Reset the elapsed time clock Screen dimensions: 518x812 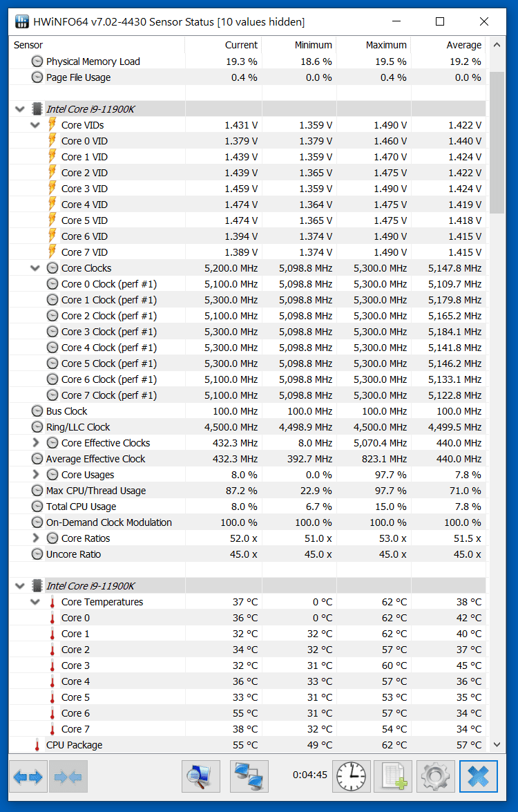351,777
